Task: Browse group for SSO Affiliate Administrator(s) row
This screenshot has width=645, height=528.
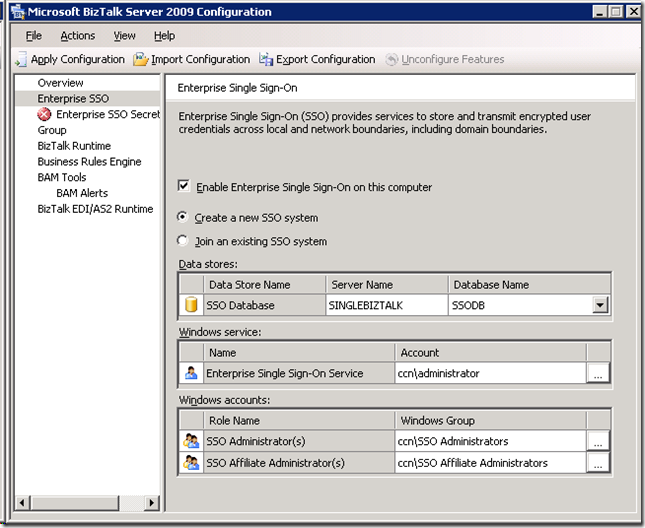Action: coord(598,463)
